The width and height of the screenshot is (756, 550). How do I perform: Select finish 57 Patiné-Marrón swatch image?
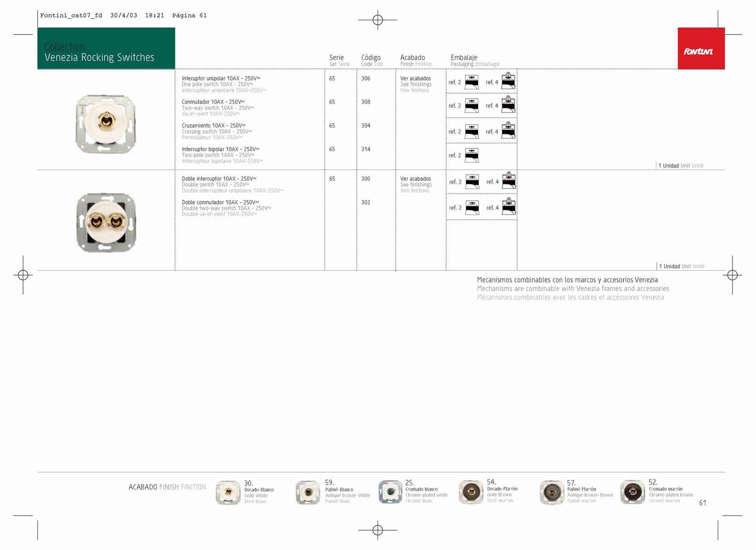pos(552,492)
